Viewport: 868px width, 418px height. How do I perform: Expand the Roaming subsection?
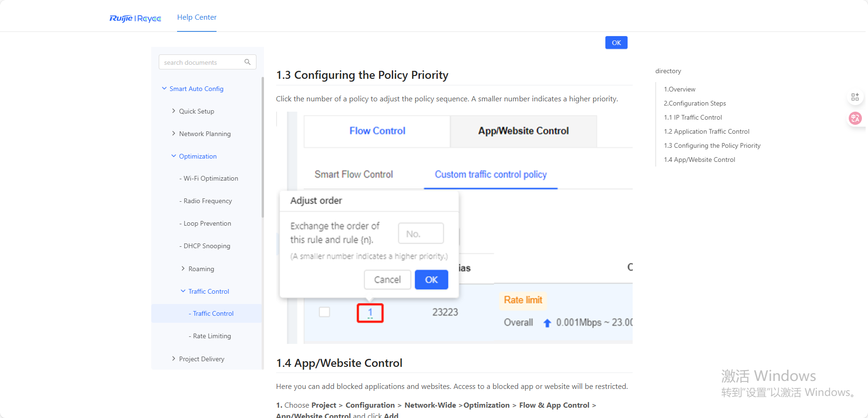pyautogui.click(x=183, y=268)
